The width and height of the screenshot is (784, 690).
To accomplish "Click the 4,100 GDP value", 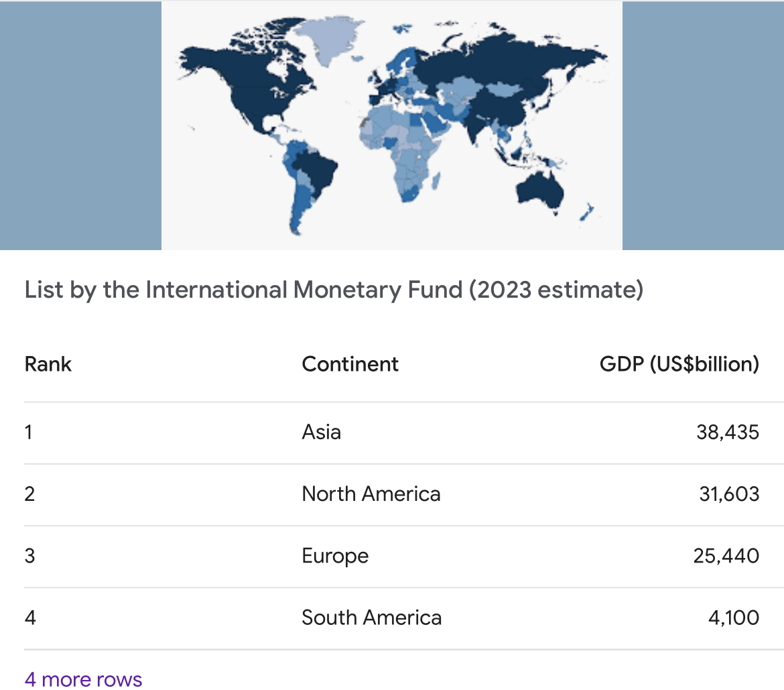I will 734,618.
